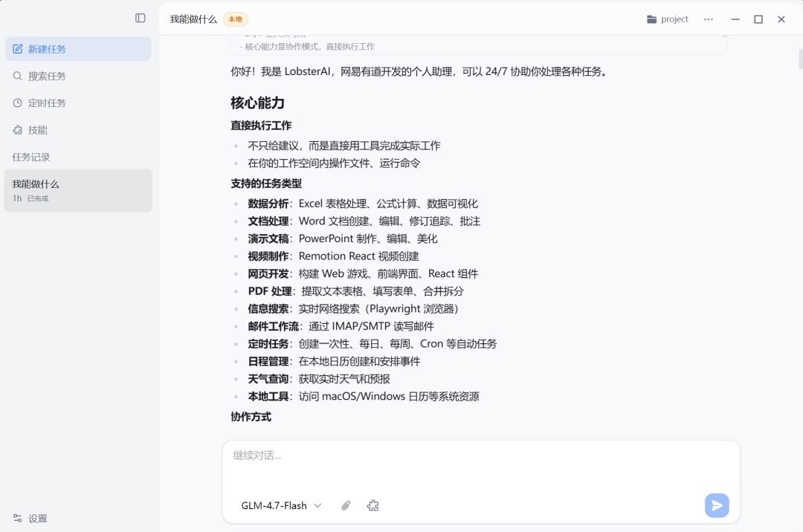Viewport: 803px width, 532px height.
Task: Select 新建任务 in the sidebar
Action: pos(78,49)
